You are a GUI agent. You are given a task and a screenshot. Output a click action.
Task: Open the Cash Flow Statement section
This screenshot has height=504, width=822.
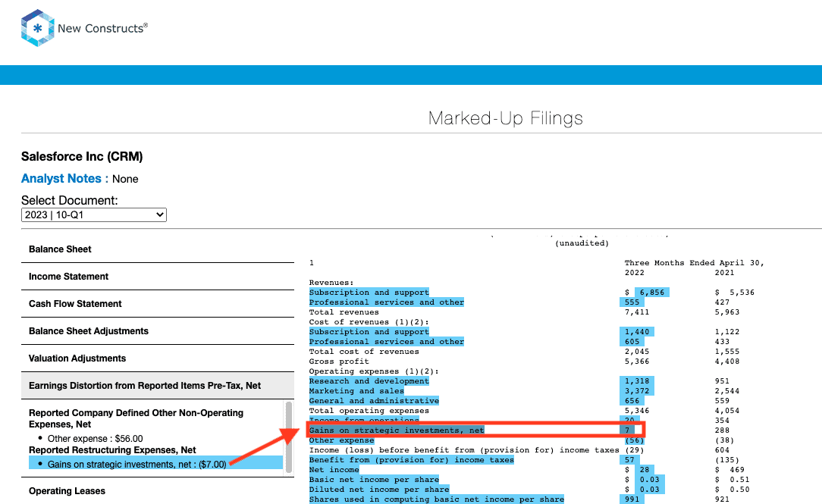[157, 304]
